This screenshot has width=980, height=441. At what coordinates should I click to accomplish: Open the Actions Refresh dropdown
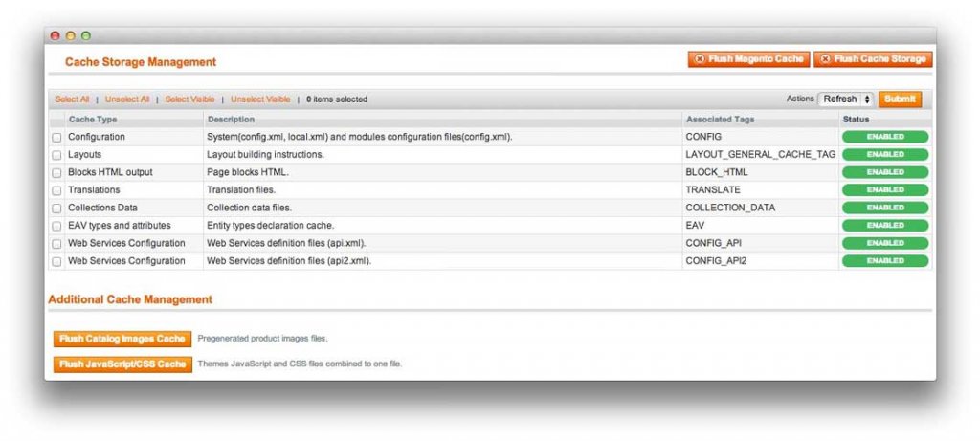point(846,99)
